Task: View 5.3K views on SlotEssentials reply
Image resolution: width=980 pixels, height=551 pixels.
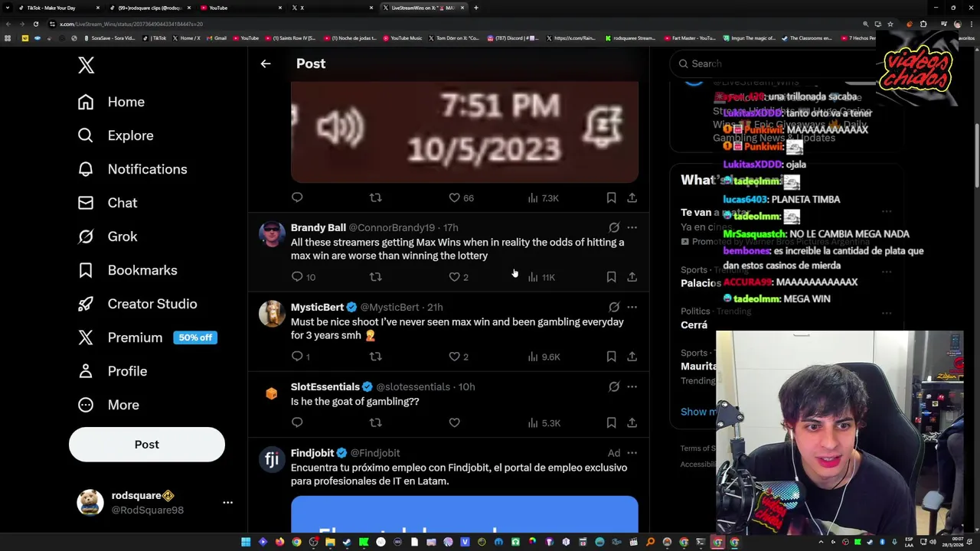Action: click(x=544, y=422)
